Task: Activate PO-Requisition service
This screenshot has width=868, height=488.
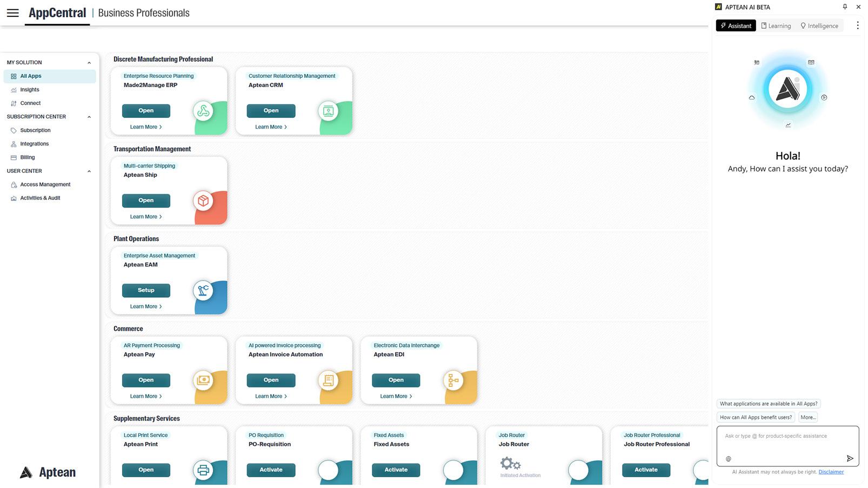Action: 271,470
